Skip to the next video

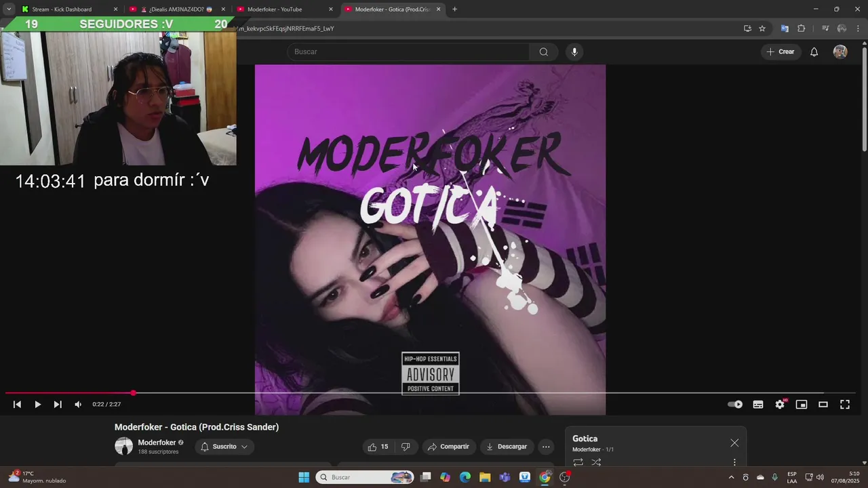click(x=58, y=405)
